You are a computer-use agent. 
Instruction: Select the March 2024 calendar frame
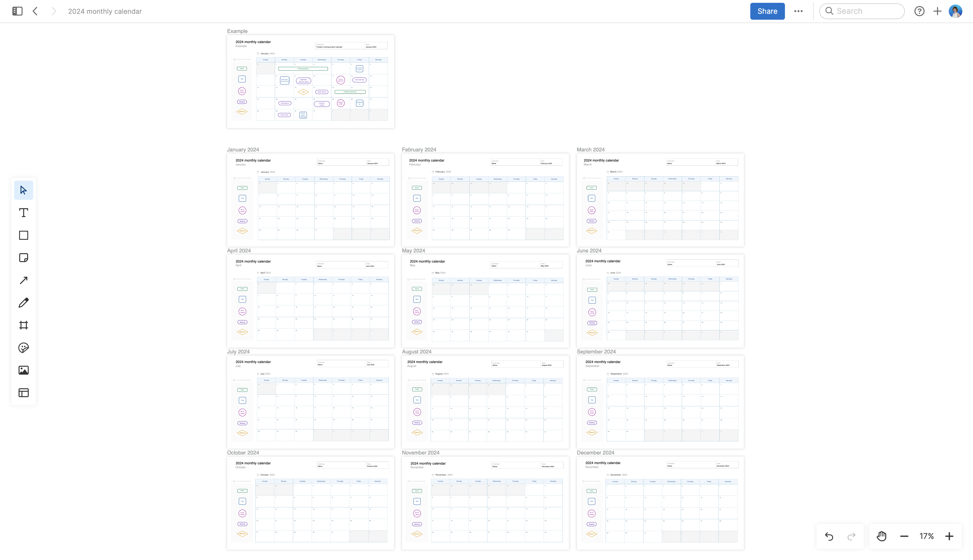(591, 150)
